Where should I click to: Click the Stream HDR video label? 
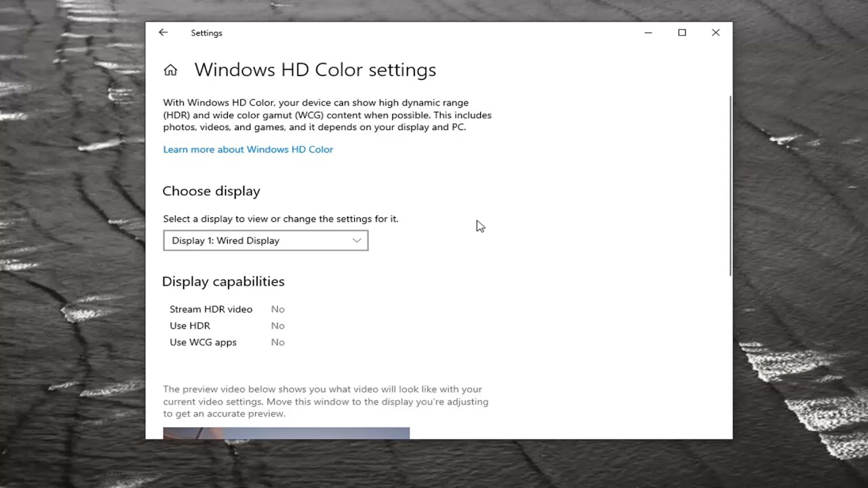pyautogui.click(x=211, y=309)
